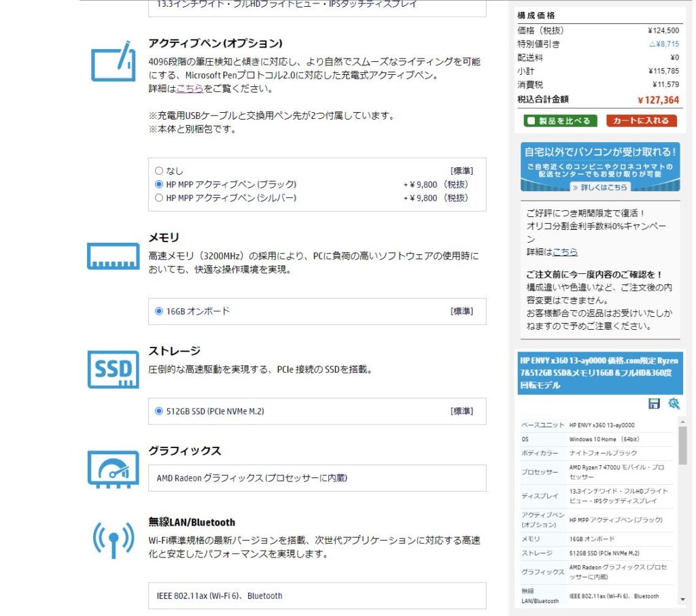Click the summary's 16GB オンボード value
696x616 pixels.
click(x=592, y=538)
